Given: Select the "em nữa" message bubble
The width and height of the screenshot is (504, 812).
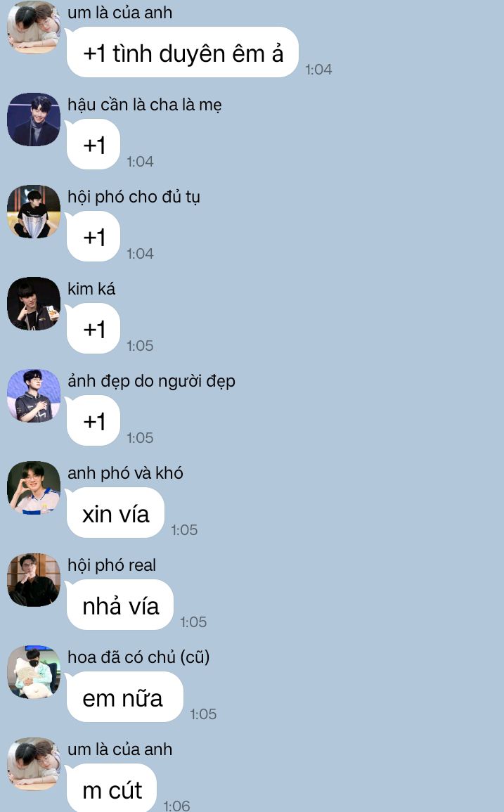Looking at the screenshot, I should pos(125,697).
